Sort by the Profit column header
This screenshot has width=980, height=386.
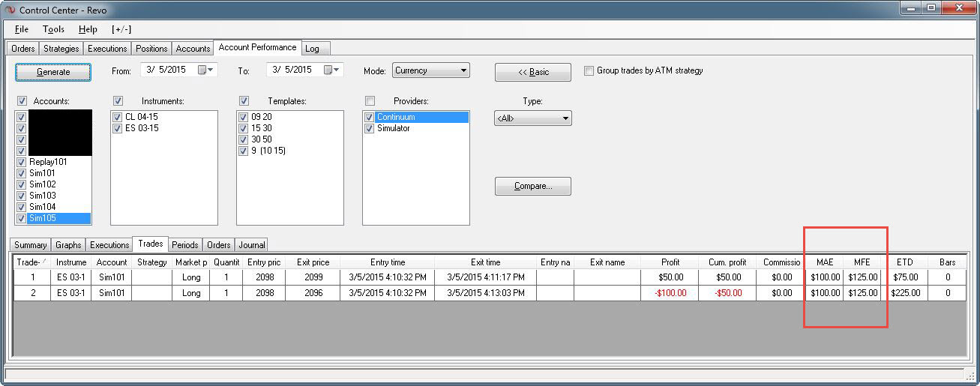670,262
